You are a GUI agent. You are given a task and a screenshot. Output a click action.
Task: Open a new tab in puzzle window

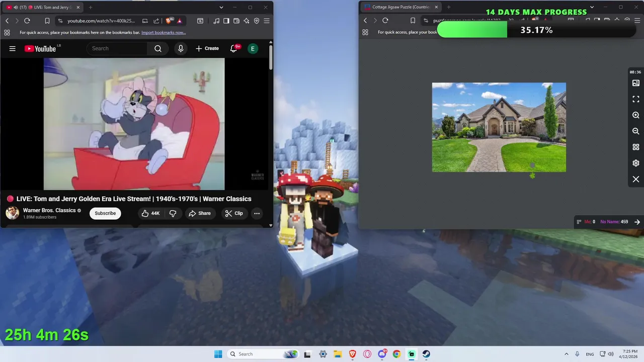point(449,7)
